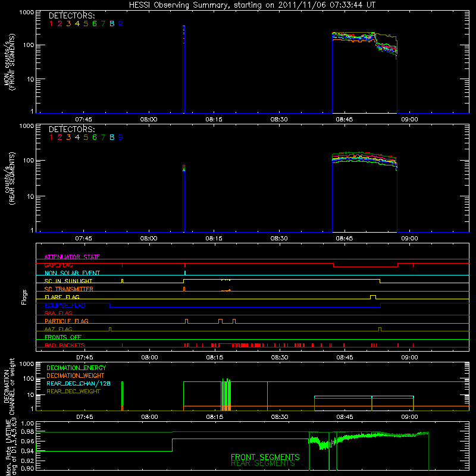Click the REAR SEGMENTS counts/s y-axis label
The width and height of the screenshot is (476, 476).
tap(9, 178)
